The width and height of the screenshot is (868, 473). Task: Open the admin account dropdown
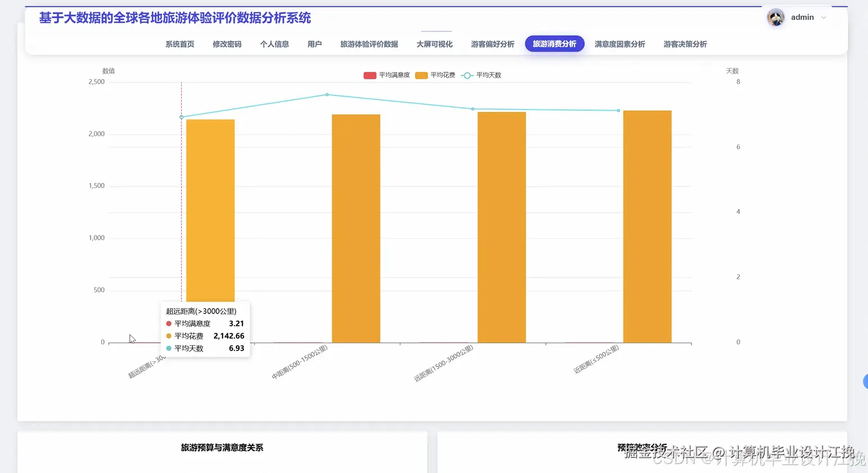pyautogui.click(x=802, y=17)
